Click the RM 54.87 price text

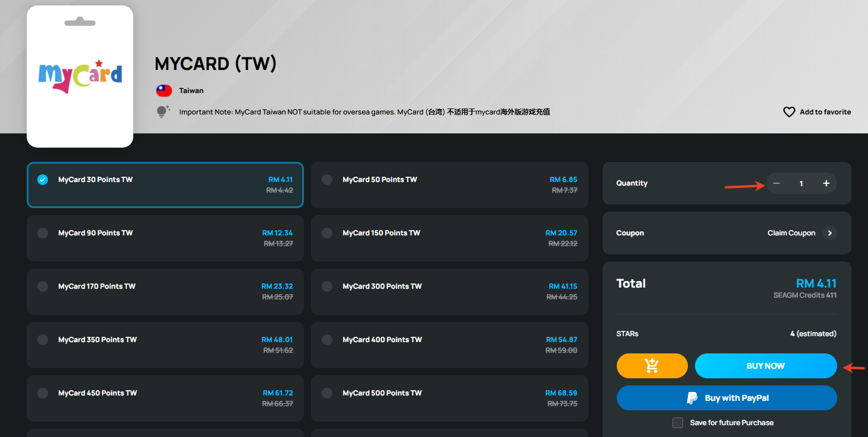point(562,340)
